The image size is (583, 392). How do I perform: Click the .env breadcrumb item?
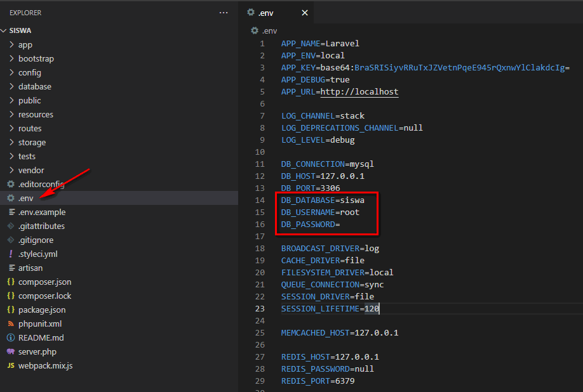[x=269, y=30]
